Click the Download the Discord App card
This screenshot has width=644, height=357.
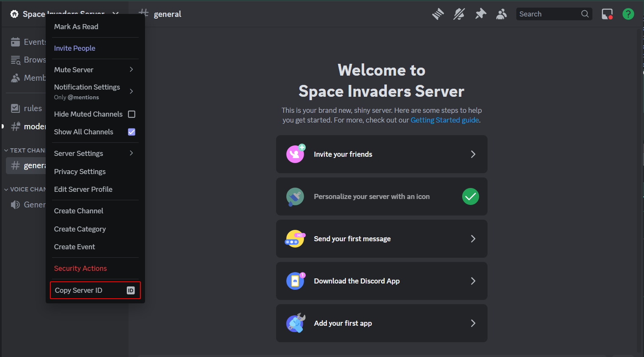tap(381, 281)
